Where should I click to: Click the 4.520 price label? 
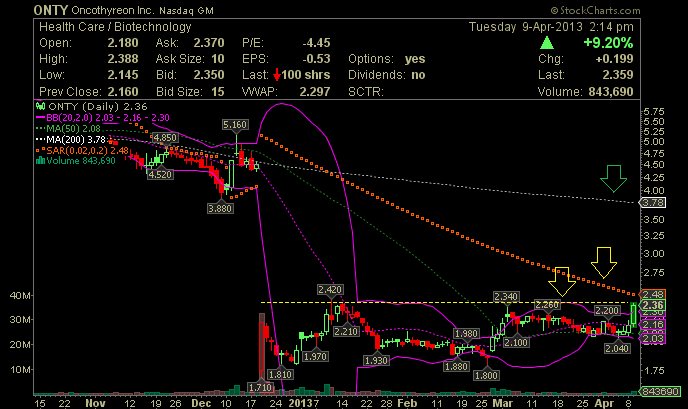[x=160, y=174]
